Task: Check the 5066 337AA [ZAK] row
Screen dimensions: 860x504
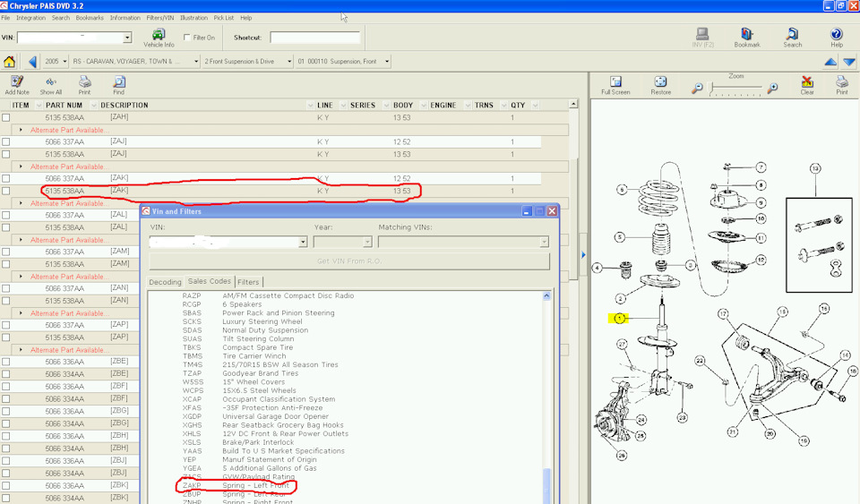Action: click(x=6, y=178)
